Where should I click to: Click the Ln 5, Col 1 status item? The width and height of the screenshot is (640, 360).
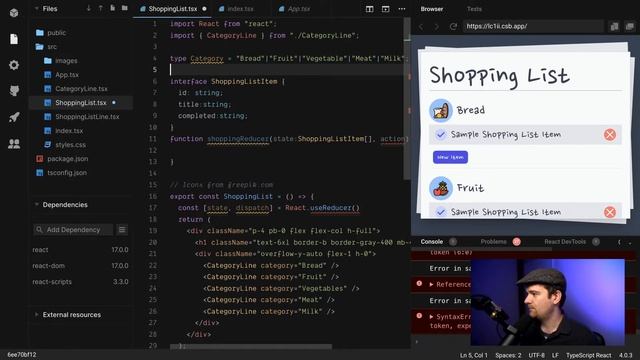click(x=473, y=355)
